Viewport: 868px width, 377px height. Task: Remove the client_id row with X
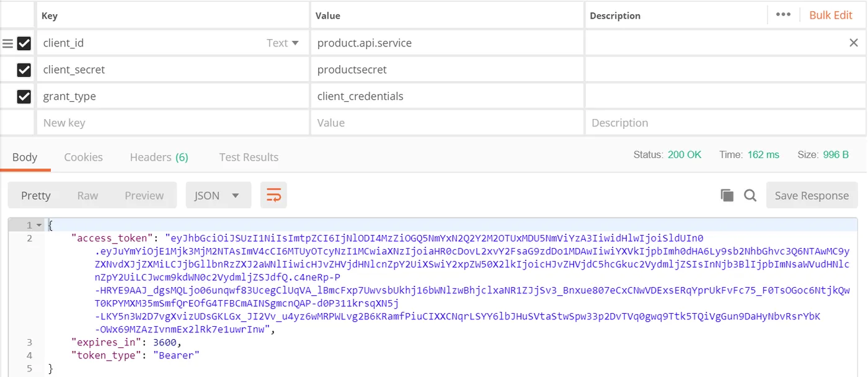(854, 43)
